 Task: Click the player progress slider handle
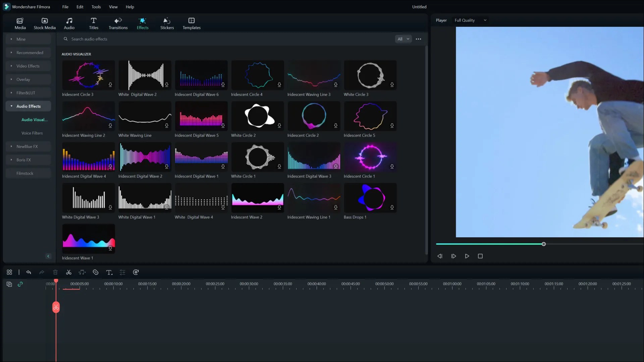[x=544, y=244]
